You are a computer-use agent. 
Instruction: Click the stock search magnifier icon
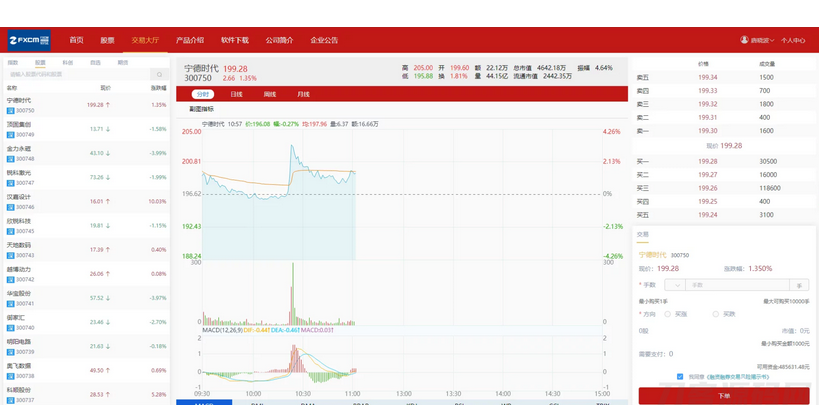[x=159, y=75]
